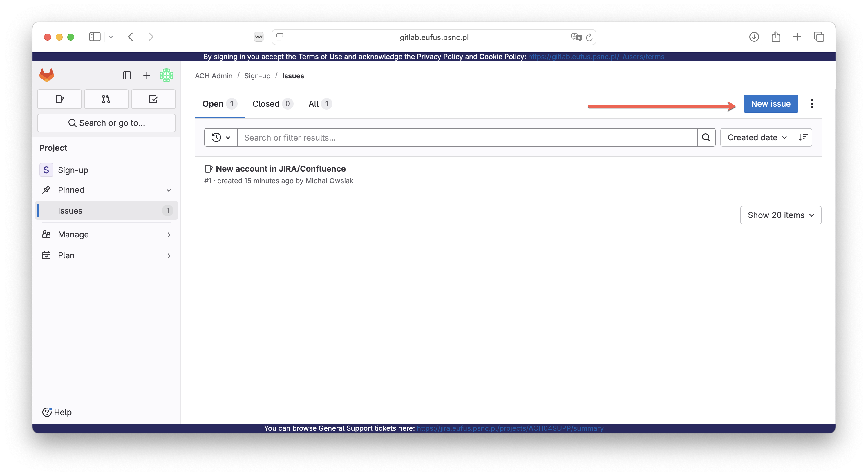Open the Show 20 items dropdown
Image resolution: width=868 pixels, height=476 pixels.
click(x=781, y=215)
